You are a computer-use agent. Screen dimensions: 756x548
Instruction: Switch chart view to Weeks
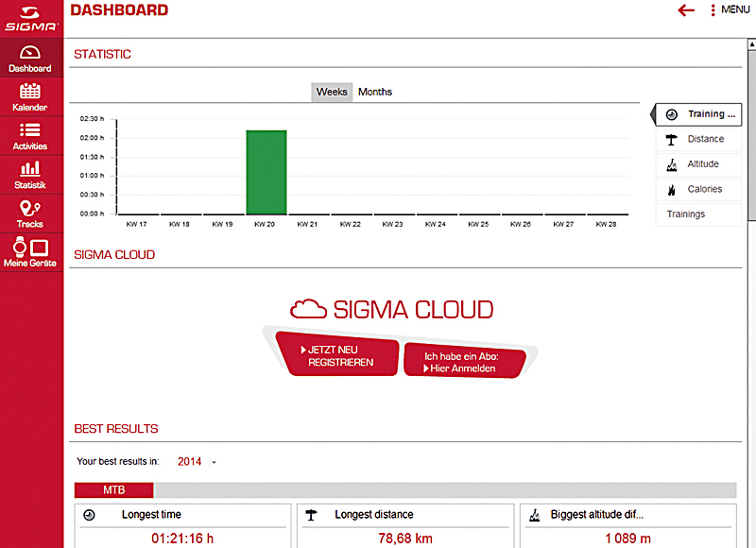[332, 92]
